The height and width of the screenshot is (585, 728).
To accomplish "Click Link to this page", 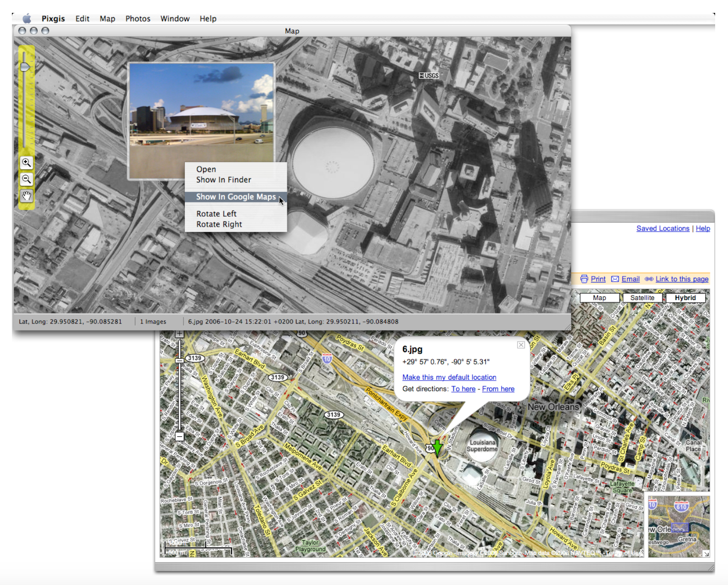I will [x=682, y=279].
